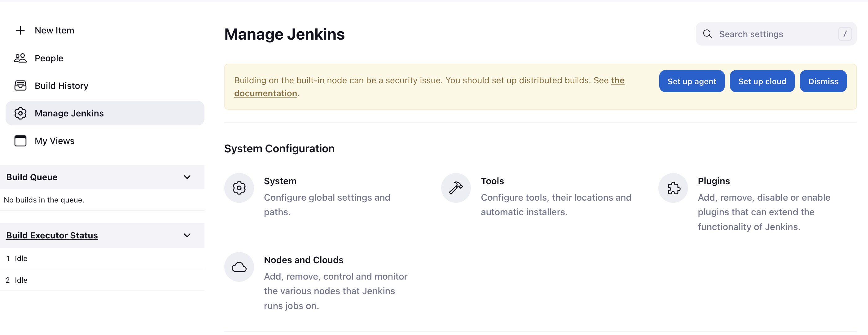Open the documentation link in the warning
Viewport: 868px width, 335px height.
tap(265, 93)
